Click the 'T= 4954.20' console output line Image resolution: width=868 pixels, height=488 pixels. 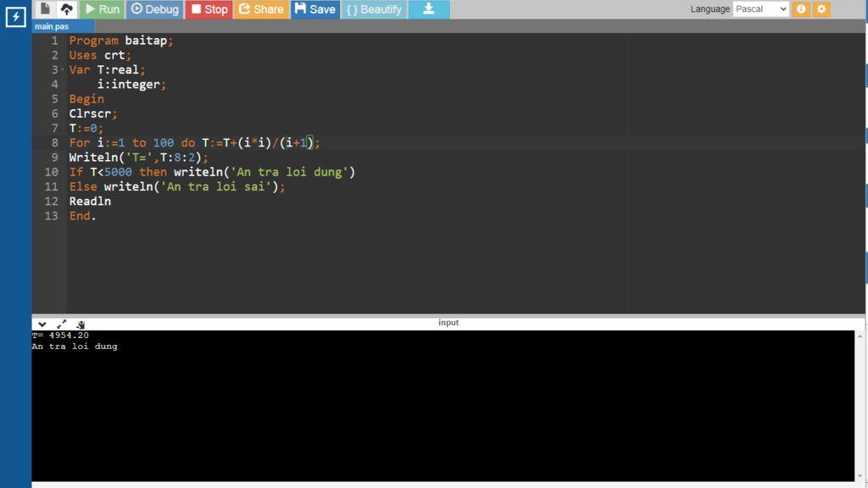(60, 335)
